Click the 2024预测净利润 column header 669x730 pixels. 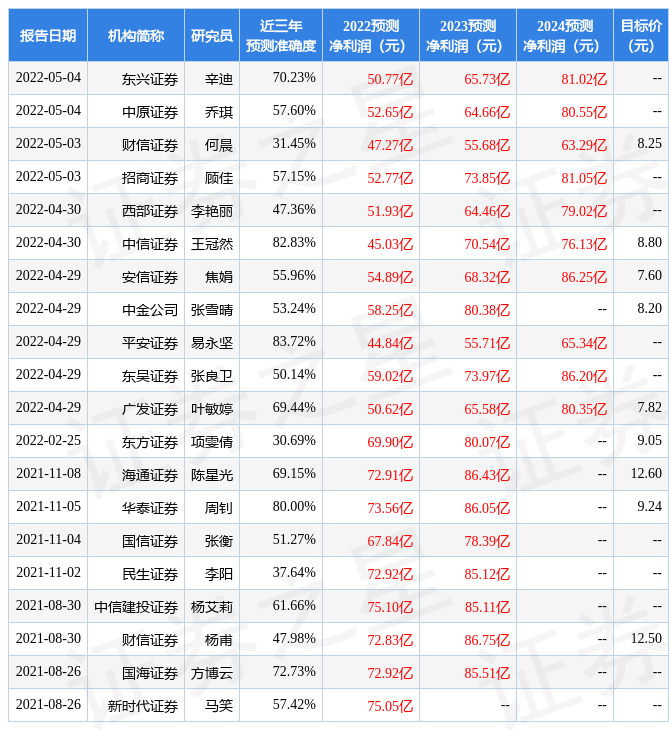pos(565,36)
